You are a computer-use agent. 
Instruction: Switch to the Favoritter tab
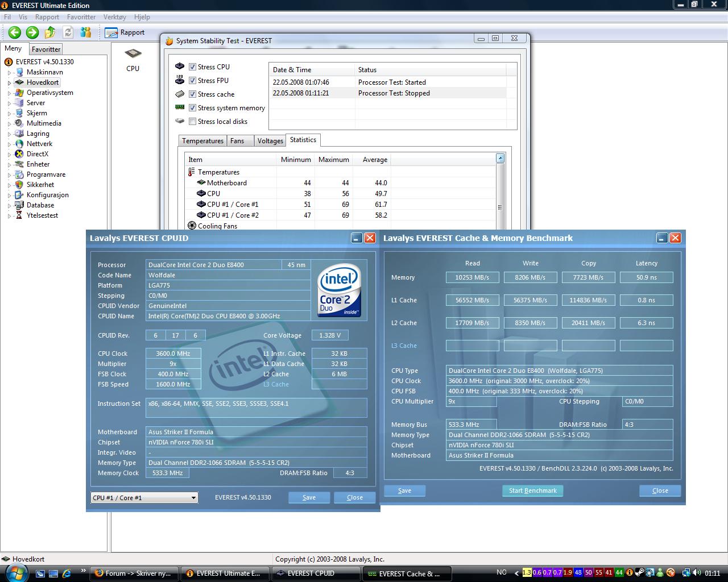pos(46,49)
